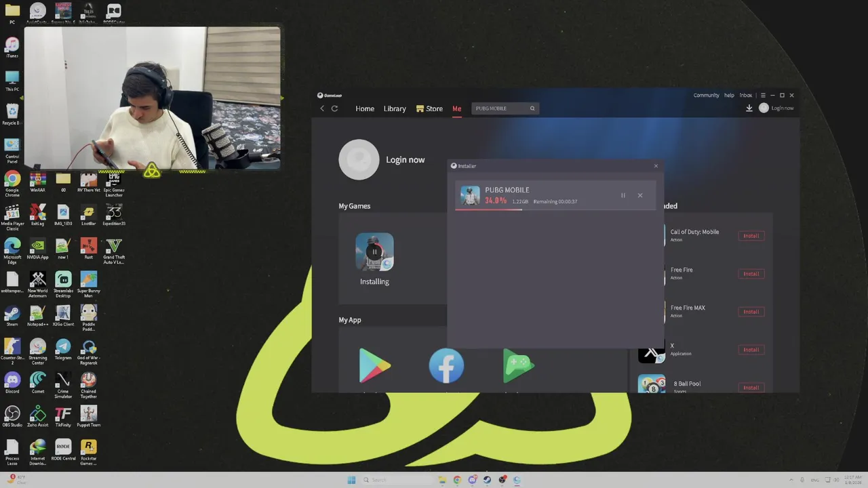Refresh the GameLoop page
Viewport: 868px width, 488px height.
[334, 108]
